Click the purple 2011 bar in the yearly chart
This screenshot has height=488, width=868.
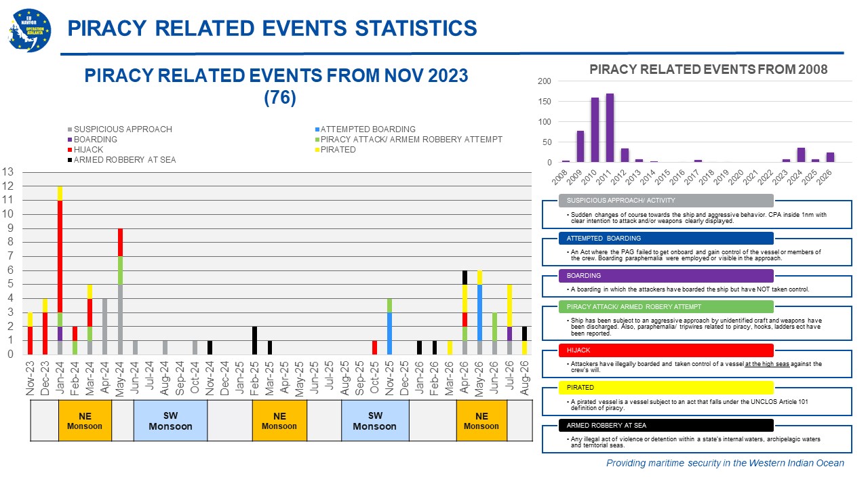(610, 128)
